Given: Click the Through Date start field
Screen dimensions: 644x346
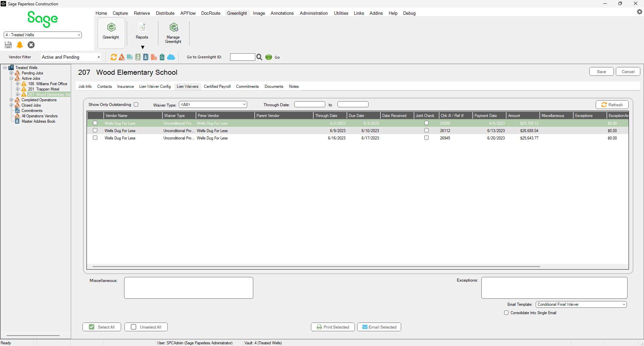Looking at the screenshot, I should coord(310,105).
